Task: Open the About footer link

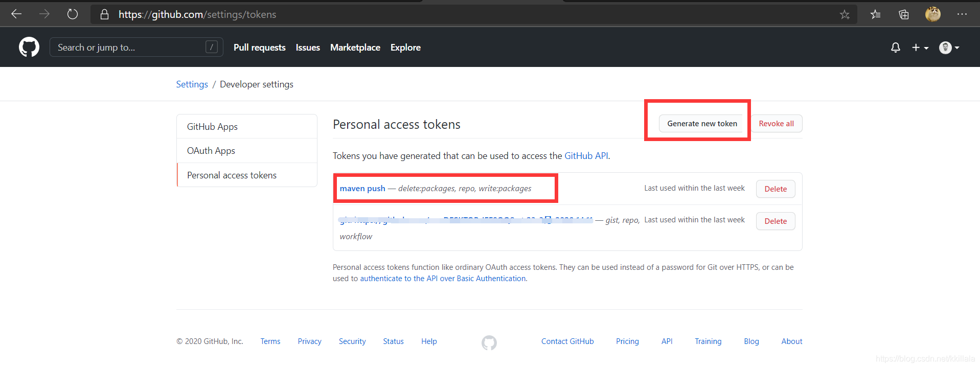Action: pos(792,341)
